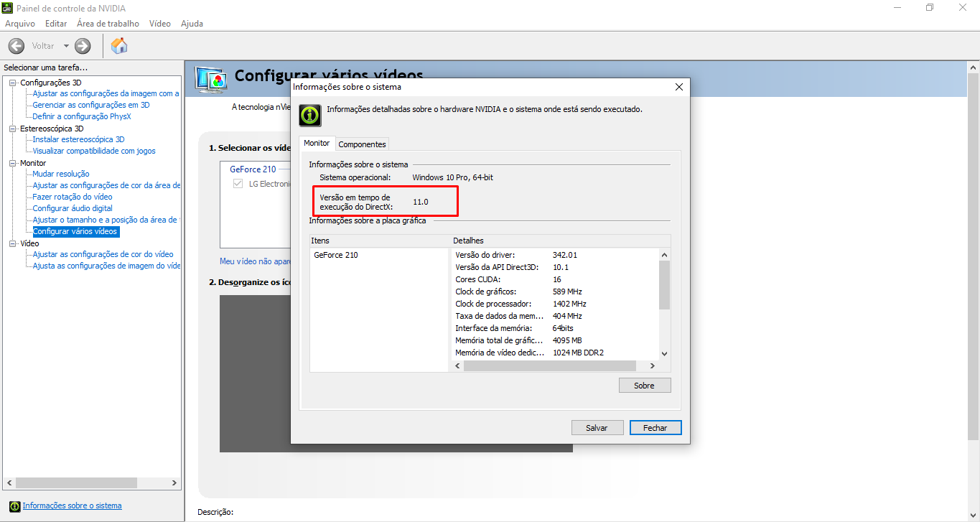Click the multiple displays header icon
Viewport: 980px width, 522px height.
point(211,78)
